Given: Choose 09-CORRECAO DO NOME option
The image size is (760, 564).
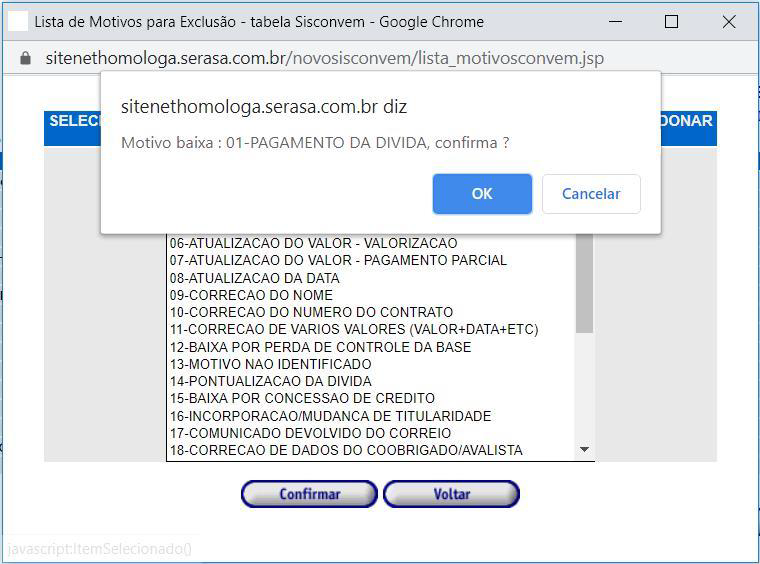Looking at the screenshot, I should [x=251, y=295].
